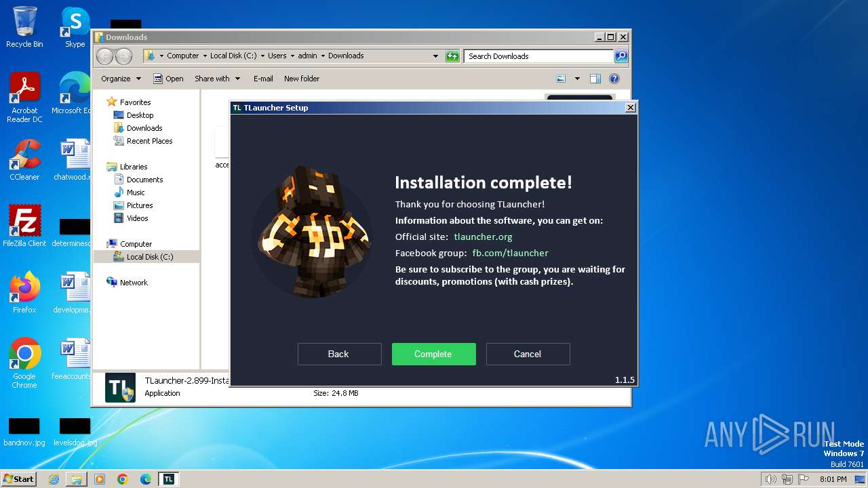Open the Recycle Bin desktop icon

click(x=24, y=27)
